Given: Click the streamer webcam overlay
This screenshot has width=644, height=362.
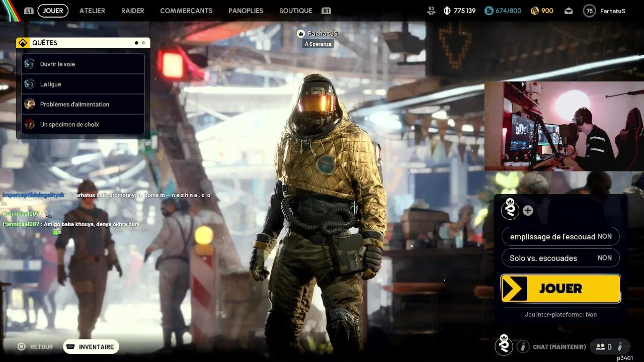Looking at the screenshot, I should 564,126.
